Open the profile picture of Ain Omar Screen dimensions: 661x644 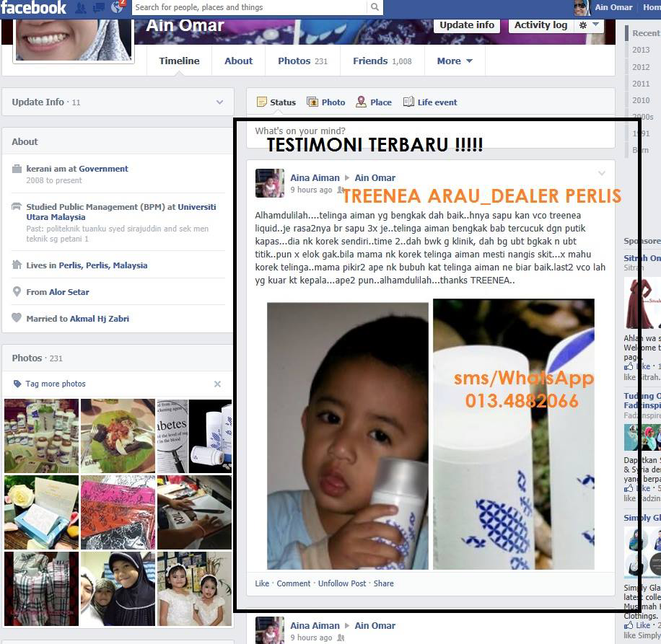pos(74,40)
